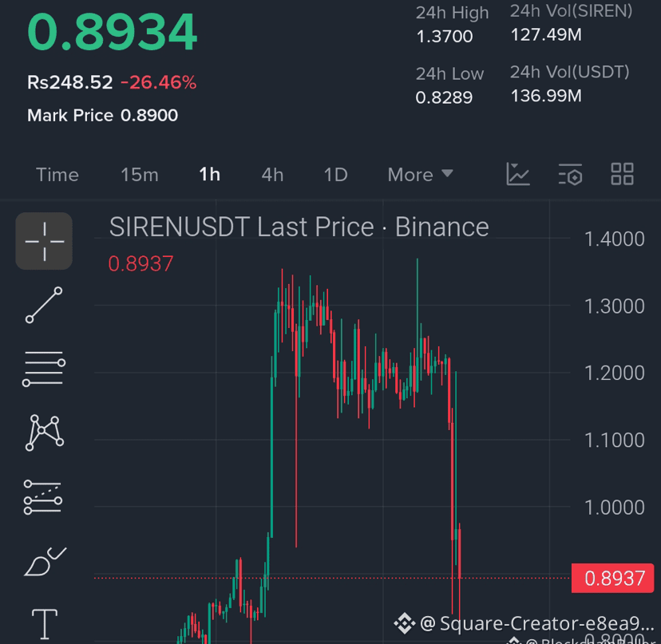Select the long/short position projection tool
This screenshot has height=644, width=661.
coord(43,497)
